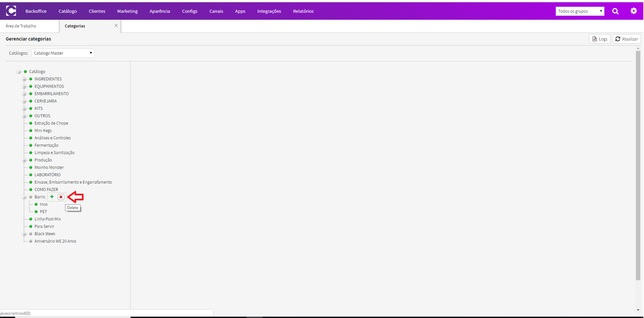644x318 pixels.
Task: Expand the Black Week node
Action: coord(24,234)
